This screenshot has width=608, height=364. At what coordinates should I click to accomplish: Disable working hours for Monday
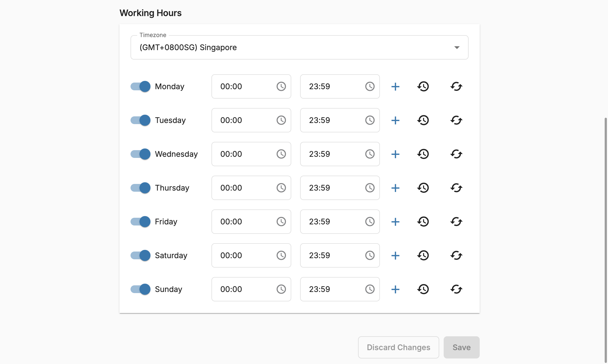tap(140, 86)
